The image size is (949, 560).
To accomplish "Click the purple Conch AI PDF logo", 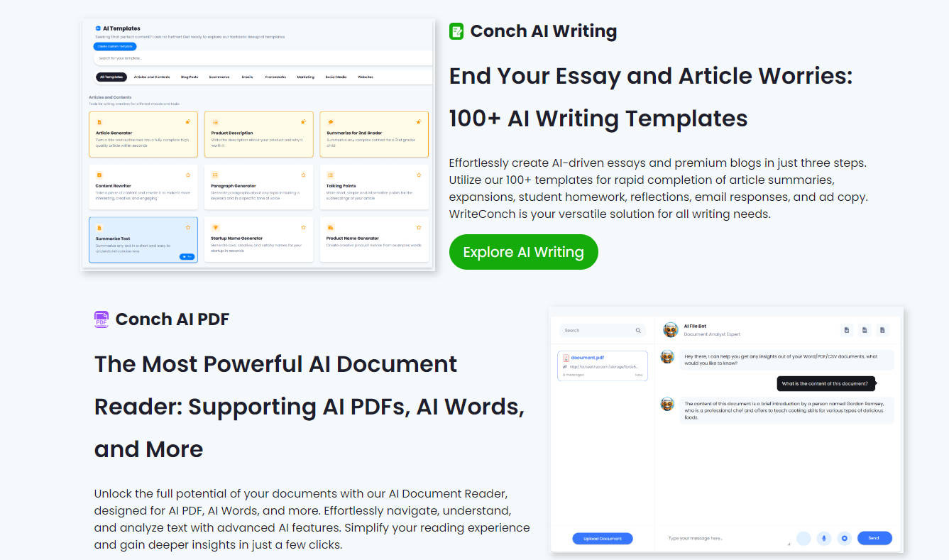I will point(101,319).
